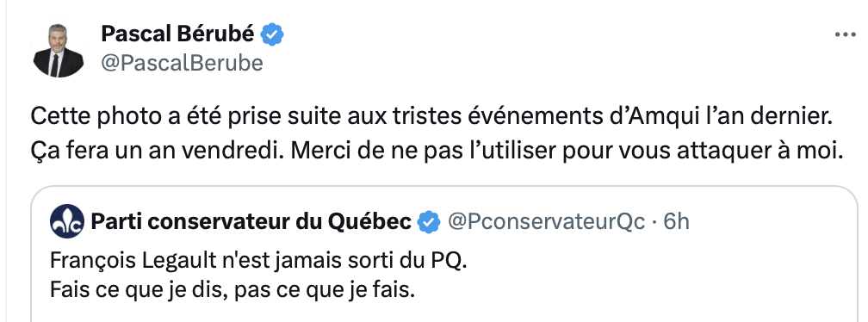The width and height of the screenshot is (868, 322).
Task: Click the line starting 'Ça fera un an vendredi'
Action: pos(437,151)
